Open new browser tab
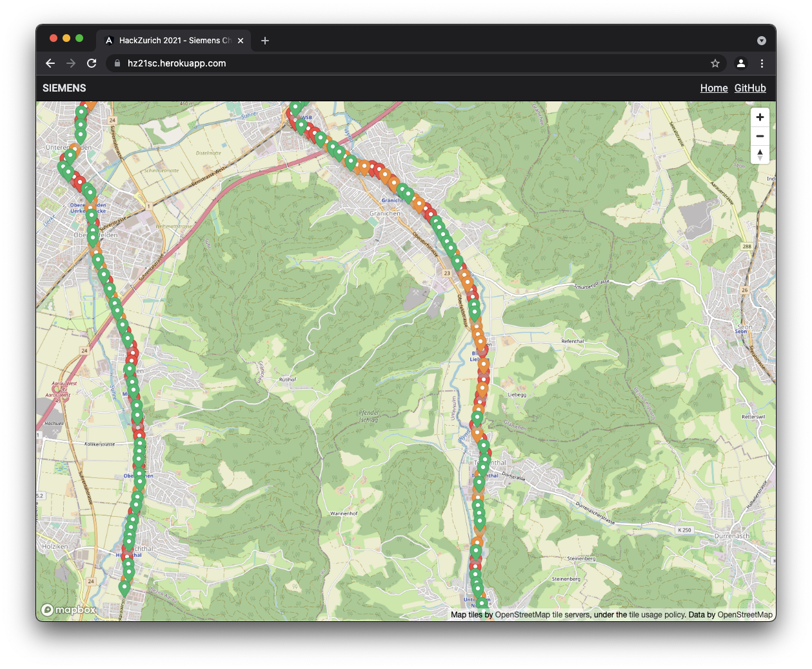 pos(265,41)
